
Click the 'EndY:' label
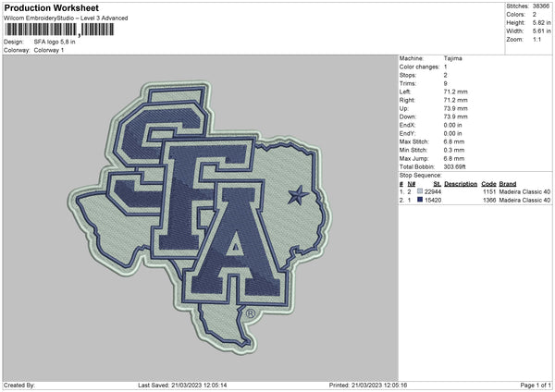pos(407,133)
